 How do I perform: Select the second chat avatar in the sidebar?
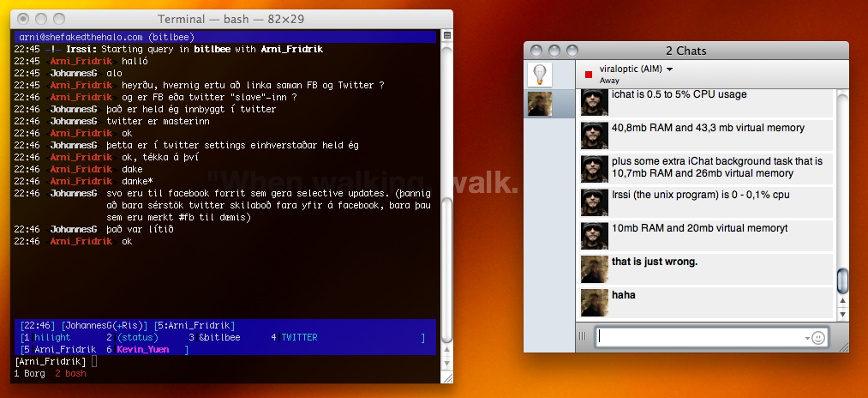[540, 104]
